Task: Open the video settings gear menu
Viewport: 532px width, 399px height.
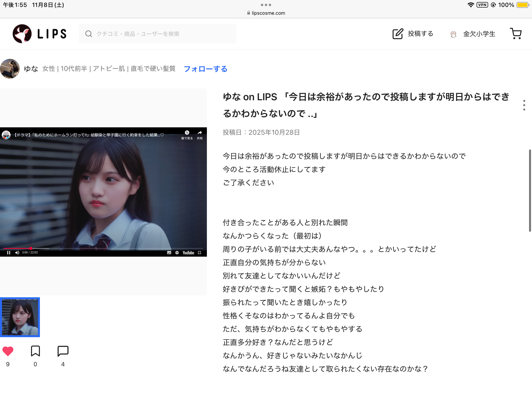Action: [x=177, y=253]
